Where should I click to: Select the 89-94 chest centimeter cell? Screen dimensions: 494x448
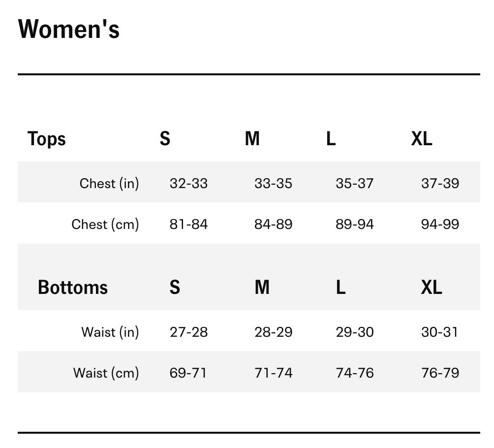point(355,224)
